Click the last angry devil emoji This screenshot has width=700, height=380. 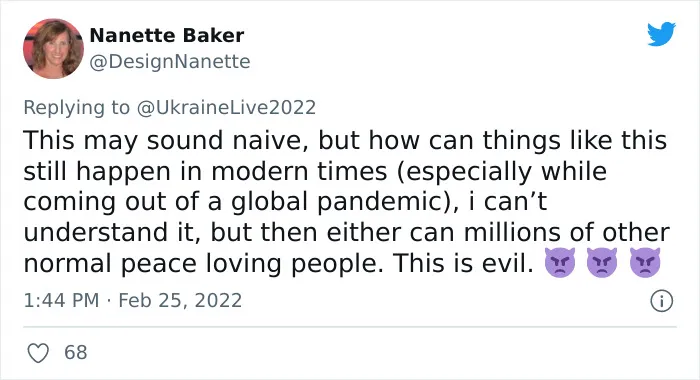pyautogui.click(x=645, y=263)
